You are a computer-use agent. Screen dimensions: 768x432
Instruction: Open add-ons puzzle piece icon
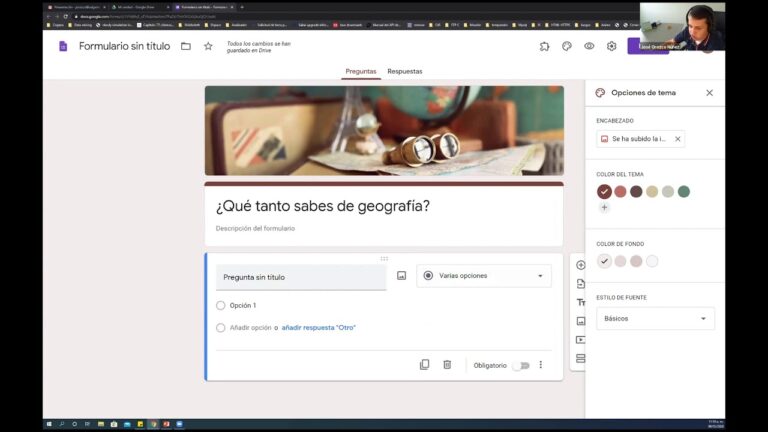[x=544, y=46]
